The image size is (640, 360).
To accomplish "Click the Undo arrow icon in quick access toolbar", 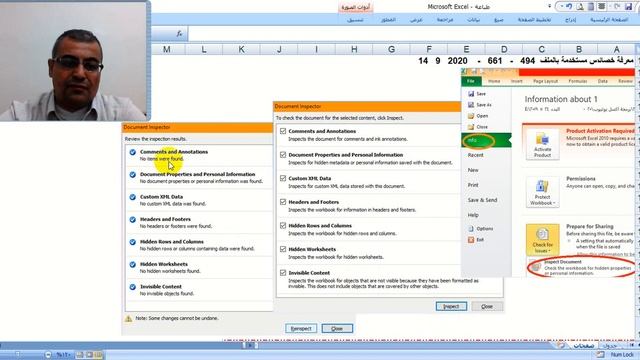I will pos(569,7).
